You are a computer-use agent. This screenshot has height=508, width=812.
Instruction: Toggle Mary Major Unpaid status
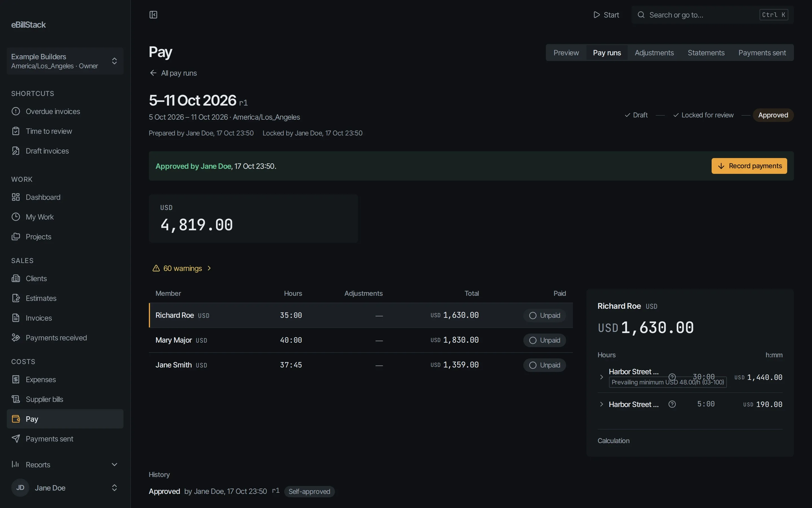pyautogui.click(x=544, y=340)
